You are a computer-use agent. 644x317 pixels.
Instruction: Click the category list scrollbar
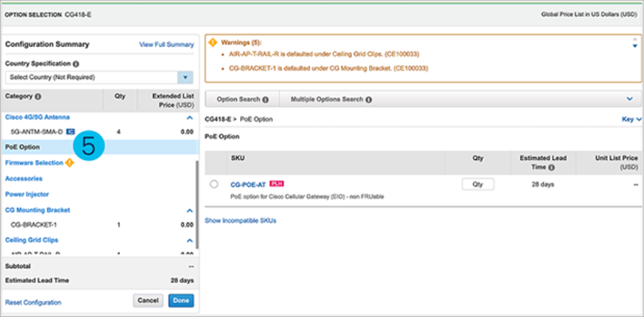point(197,204)
